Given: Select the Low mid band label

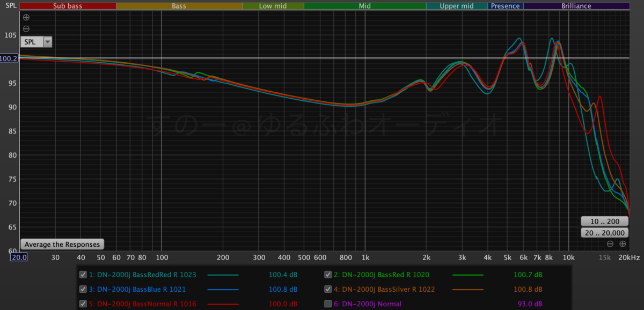Looking at the screenshot, I should (x=273, y=6).
